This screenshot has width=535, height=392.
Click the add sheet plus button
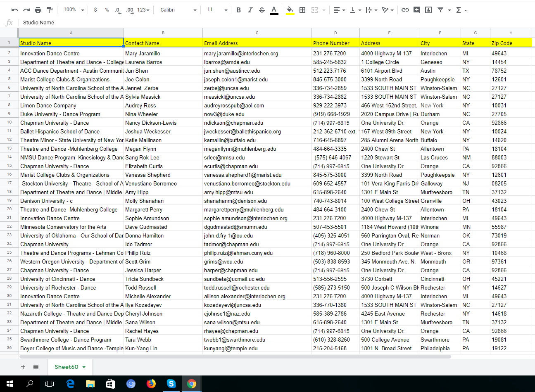(23, 367)
